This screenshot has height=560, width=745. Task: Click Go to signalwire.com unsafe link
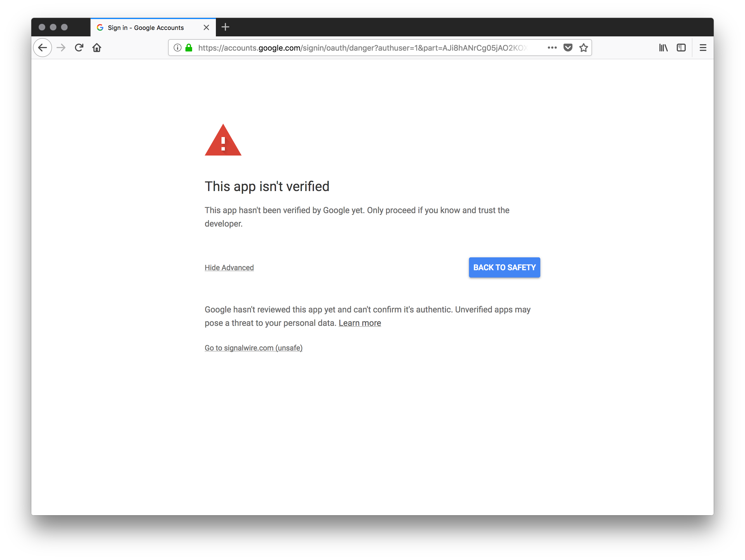253,348
